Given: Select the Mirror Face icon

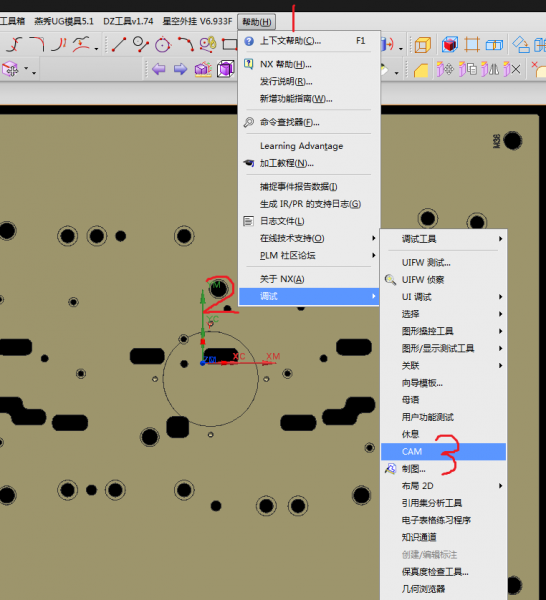Looking at the screenshot, I should (x=490, y=69).
